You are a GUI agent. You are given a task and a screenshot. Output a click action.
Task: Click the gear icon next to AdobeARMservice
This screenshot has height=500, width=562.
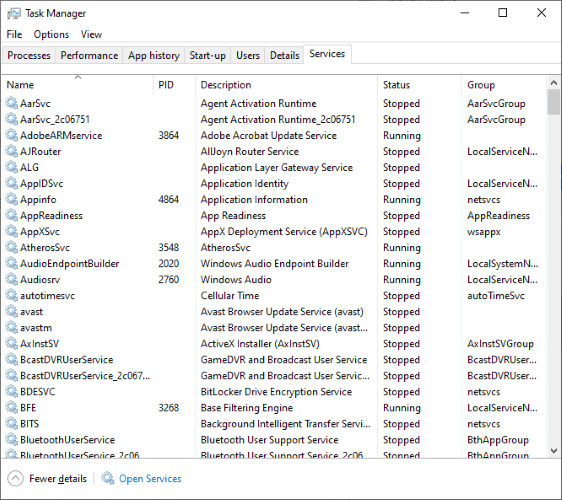11,135
